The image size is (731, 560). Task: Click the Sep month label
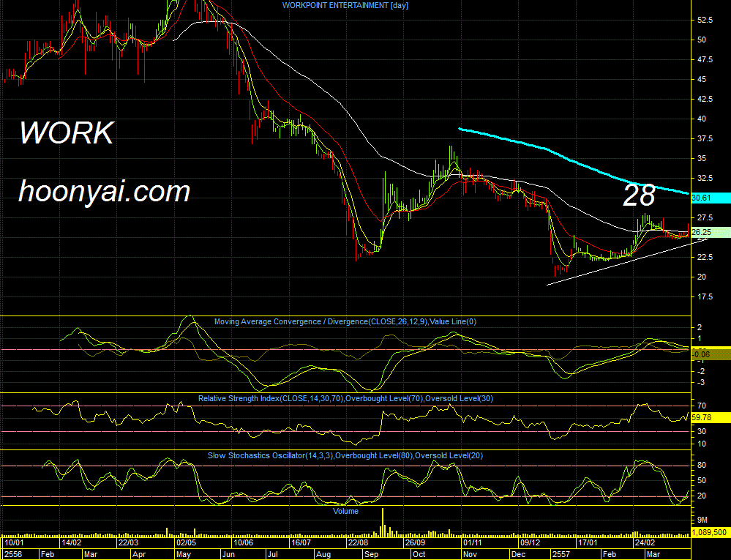click(x=372, y=555)
